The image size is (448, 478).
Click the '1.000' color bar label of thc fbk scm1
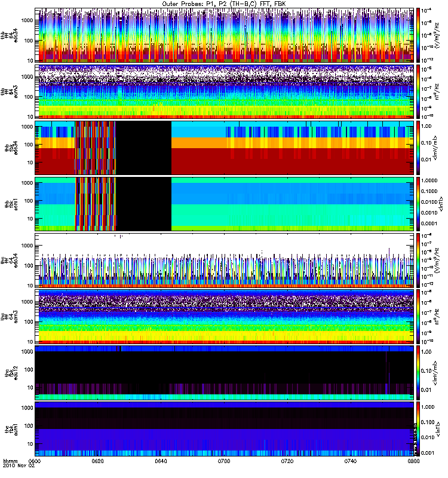point(428,407)
